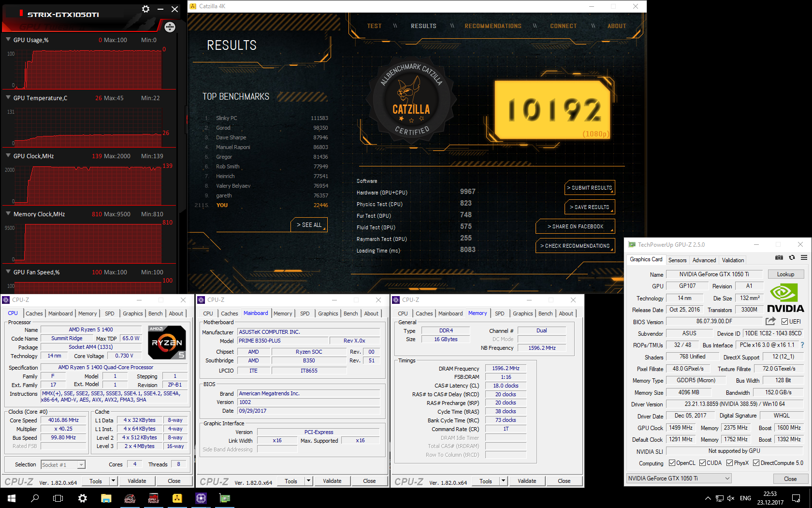
Task: Click Validate in Memory CPU-Z window
Action: pos(527,481)
